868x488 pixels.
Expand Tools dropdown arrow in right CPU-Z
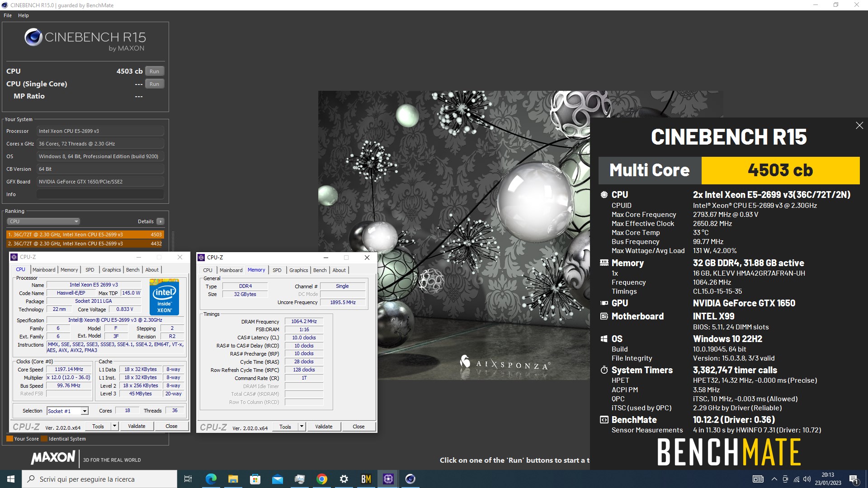(x=302, y=427)
